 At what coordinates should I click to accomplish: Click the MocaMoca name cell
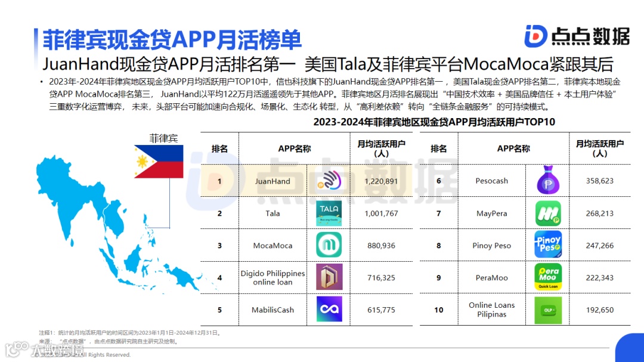tap(273, 245)
